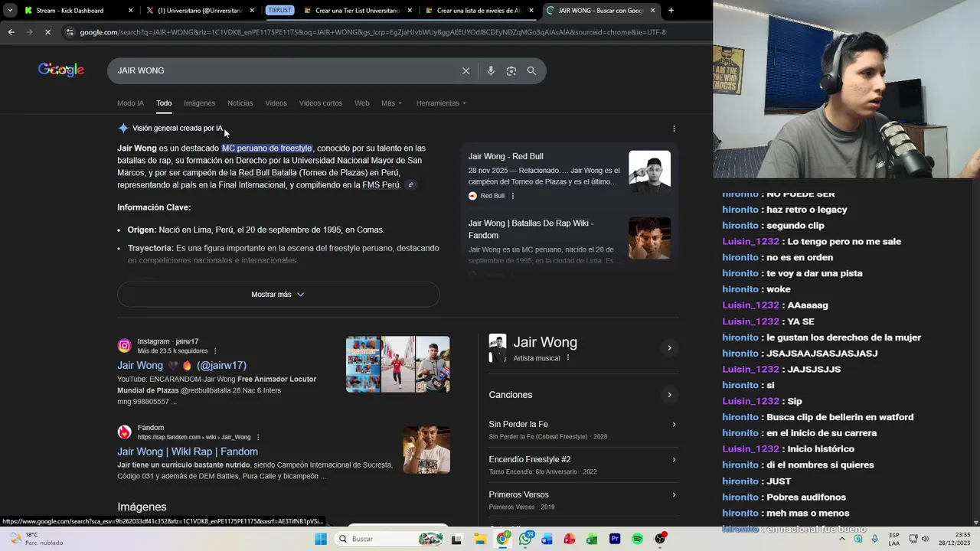Expand the Canciones section arrow
980x551 pixels.
pyautogui.click(x=669, y=395)
